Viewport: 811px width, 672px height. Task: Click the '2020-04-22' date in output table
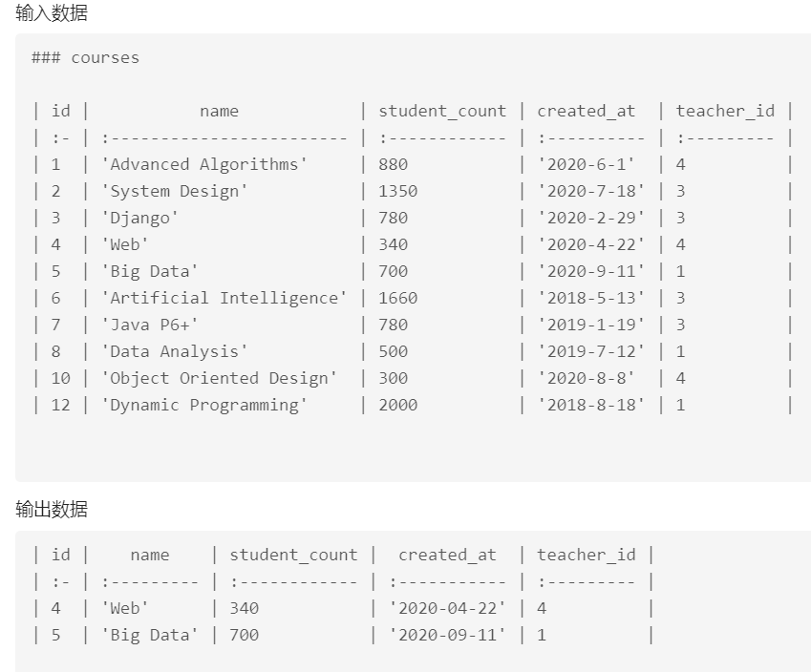click(447, 608)
